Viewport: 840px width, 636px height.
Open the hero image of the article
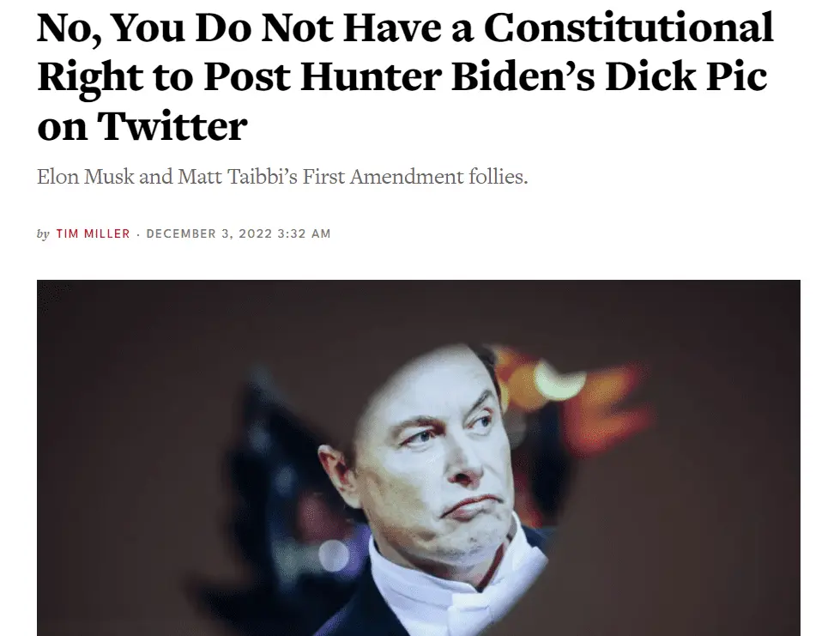(419, 457)
